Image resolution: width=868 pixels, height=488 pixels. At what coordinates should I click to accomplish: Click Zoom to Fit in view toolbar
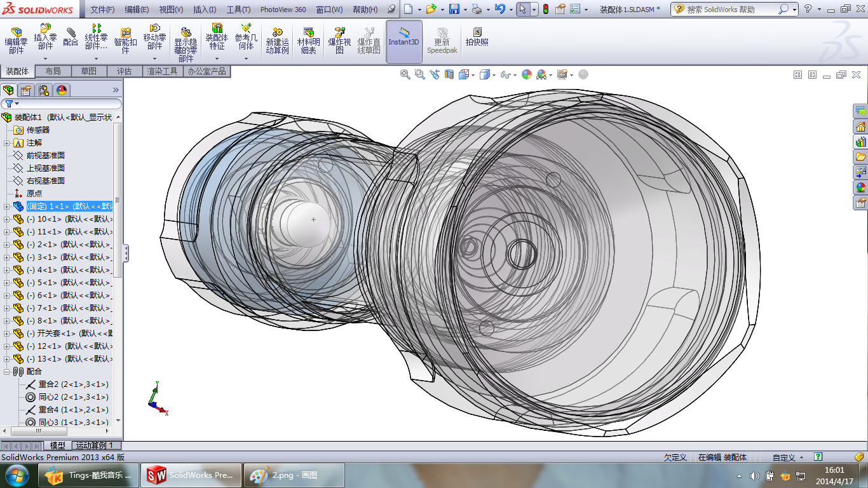click(x=405, y=74)
